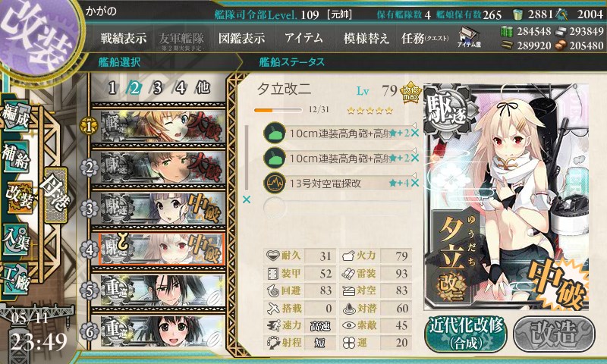The image size is (607, 364).
Task: Click first 10cm連装高角砲 equipment icon
Action: click(275, 133)
